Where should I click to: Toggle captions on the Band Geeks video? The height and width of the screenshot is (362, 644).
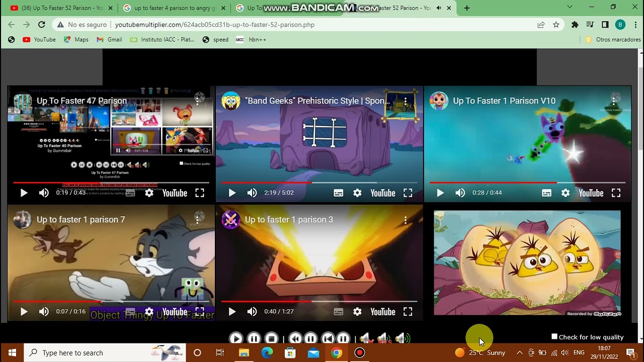(339, 193)
